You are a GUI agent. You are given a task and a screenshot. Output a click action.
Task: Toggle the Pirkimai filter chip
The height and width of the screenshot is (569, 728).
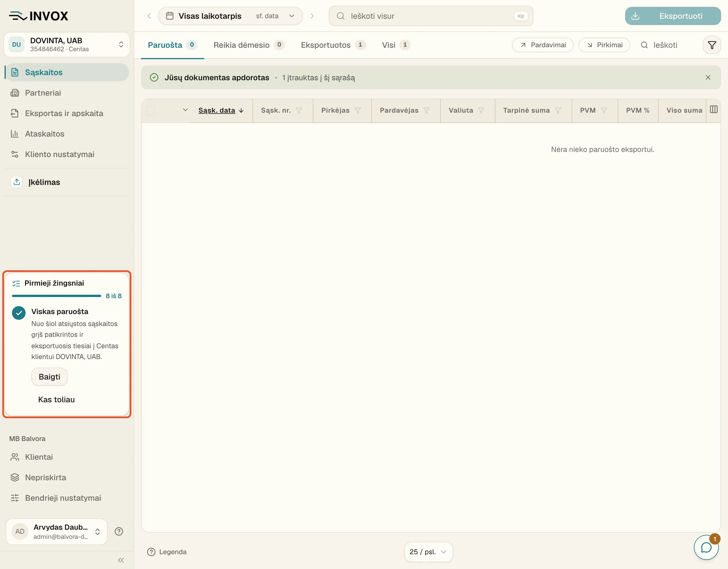coord(604,45)
